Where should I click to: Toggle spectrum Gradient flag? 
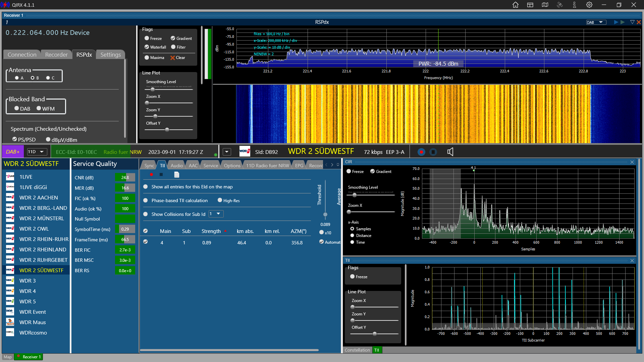173,39
